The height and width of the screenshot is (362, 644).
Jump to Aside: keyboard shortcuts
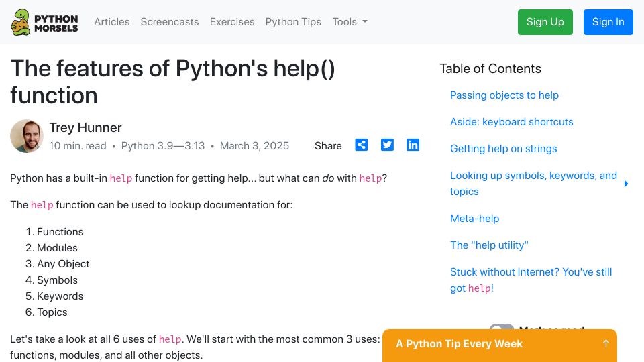(x=511, y=122)
